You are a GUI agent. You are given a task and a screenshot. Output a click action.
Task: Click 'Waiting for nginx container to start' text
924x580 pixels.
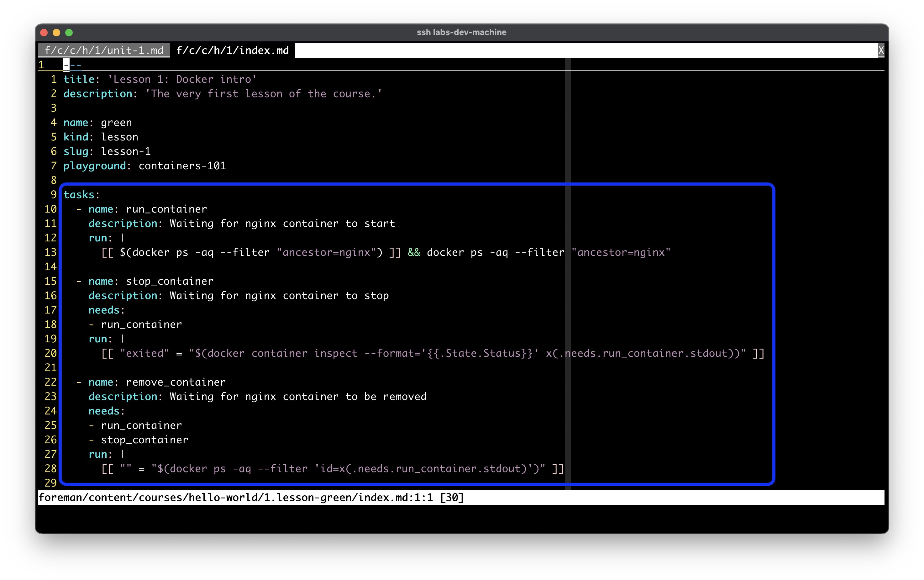click(282, 224)
